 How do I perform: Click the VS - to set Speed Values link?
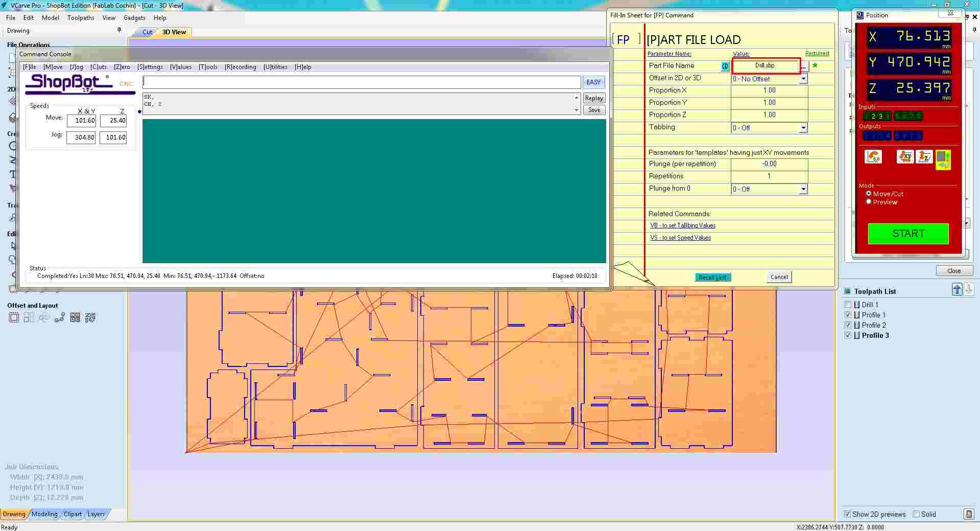click(680, 237)
